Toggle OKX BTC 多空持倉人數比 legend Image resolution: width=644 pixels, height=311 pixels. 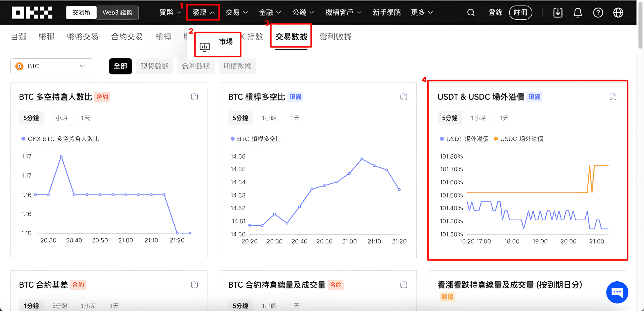pyautogui.click(x=60, y=139)
